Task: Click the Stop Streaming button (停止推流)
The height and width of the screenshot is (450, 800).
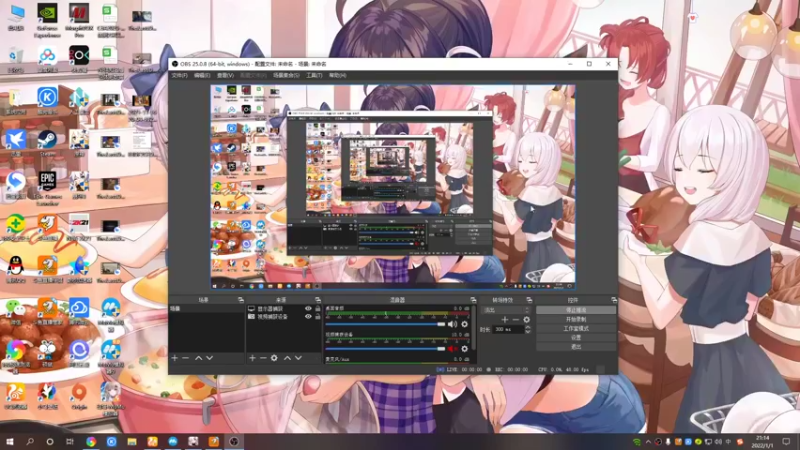Action: [576, 310]
